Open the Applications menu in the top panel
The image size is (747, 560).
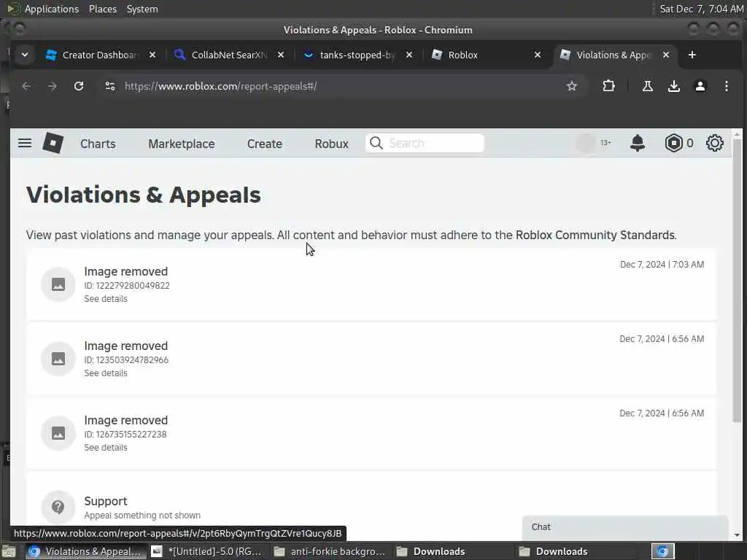click(x=52, y=9)
